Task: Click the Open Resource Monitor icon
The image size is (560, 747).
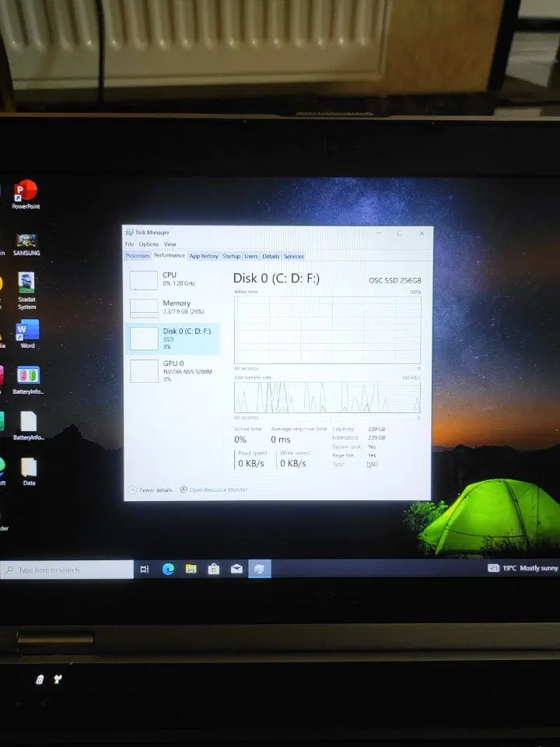Action: pyautogui.click(x=184, y=489)
